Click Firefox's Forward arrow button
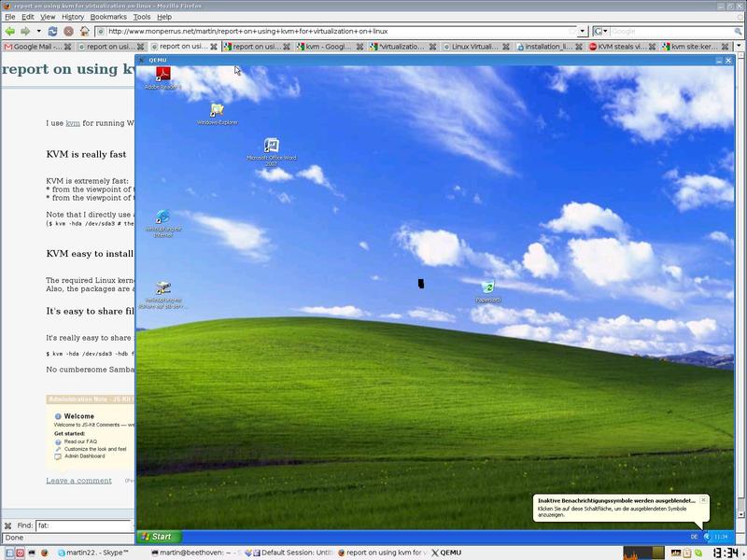747x560 pixels. [x=25, y=32]
